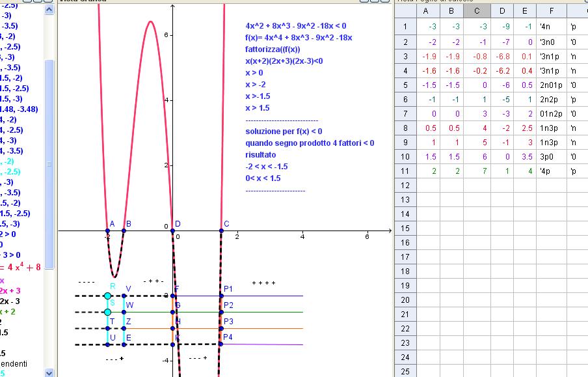This screenshot has width=588, height=377.
Task: Select point D at the origin
Action: pos(173,230)
